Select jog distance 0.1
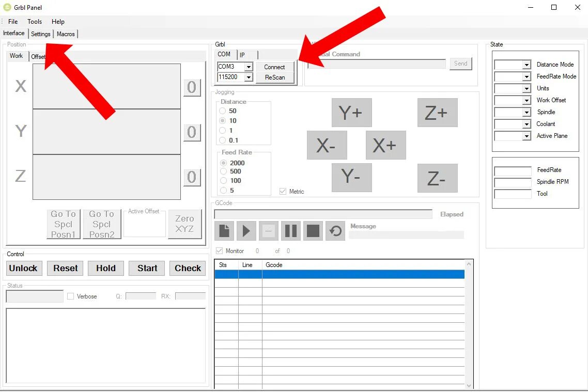This screenshot has width=588, height=392. (222, 140)
